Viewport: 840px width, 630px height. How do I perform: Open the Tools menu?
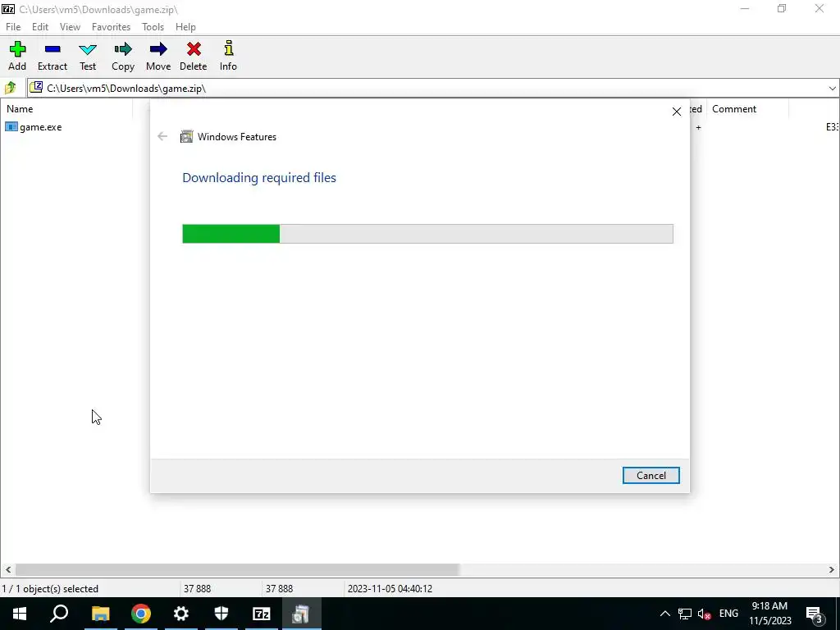tap(153, 27)
